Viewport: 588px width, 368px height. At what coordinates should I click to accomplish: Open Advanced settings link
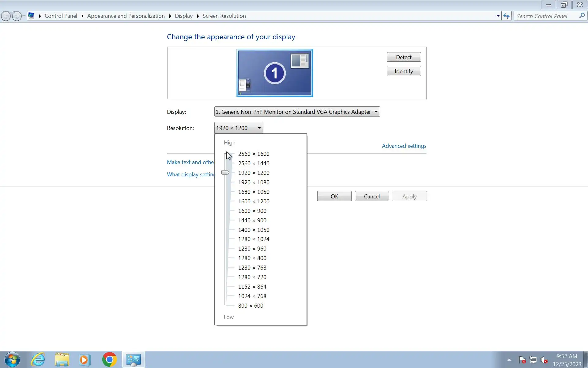[404, 146]
